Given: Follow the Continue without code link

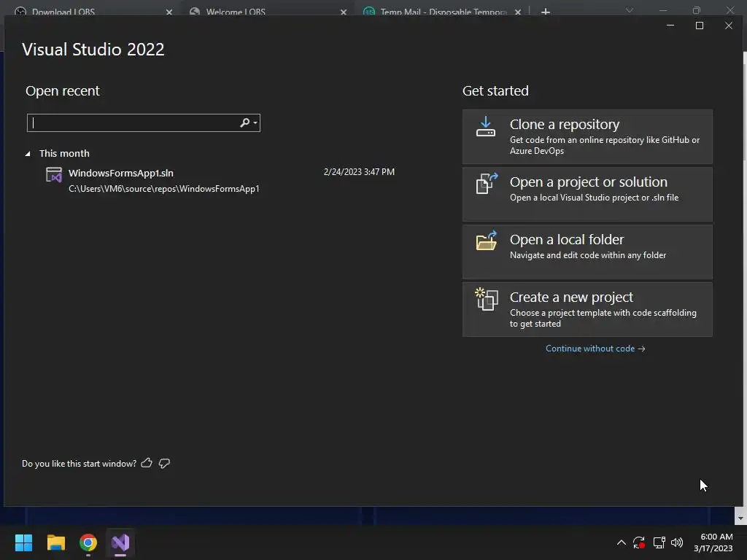Looking at the screenshot, I should (595, 349).
